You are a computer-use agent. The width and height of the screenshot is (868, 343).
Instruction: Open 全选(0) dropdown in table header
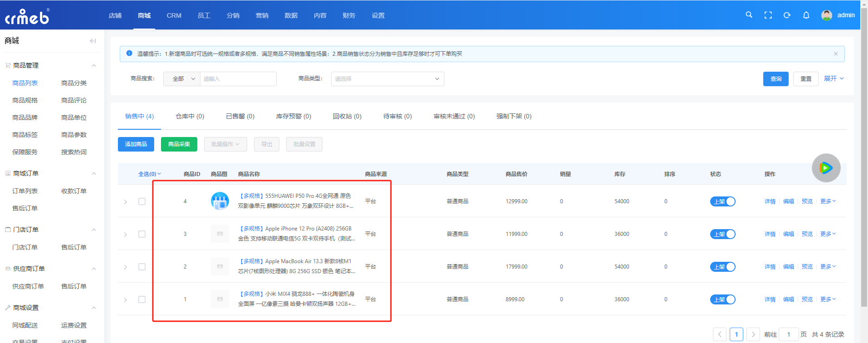pos(150,174)
